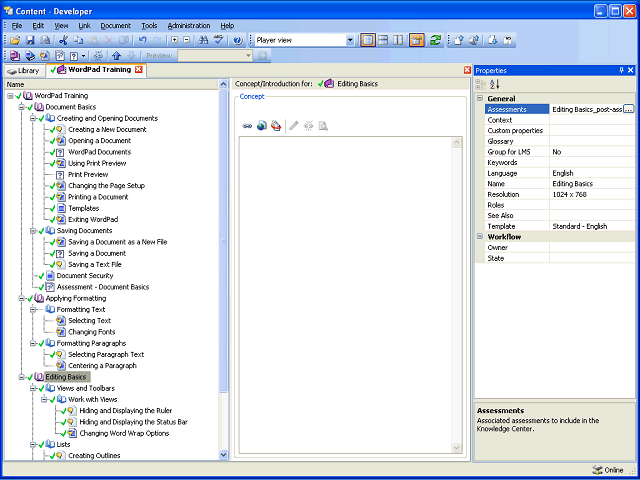Click the Collapse-all minus toolbar icon
This screenshot has width=640, height=480.
[187, 40]
